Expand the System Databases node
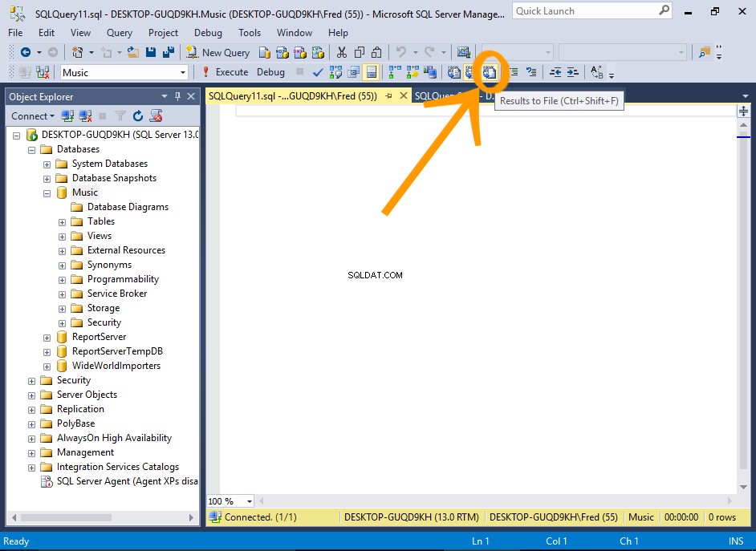This screenshot has width=756, height=551. coord(47,164)
